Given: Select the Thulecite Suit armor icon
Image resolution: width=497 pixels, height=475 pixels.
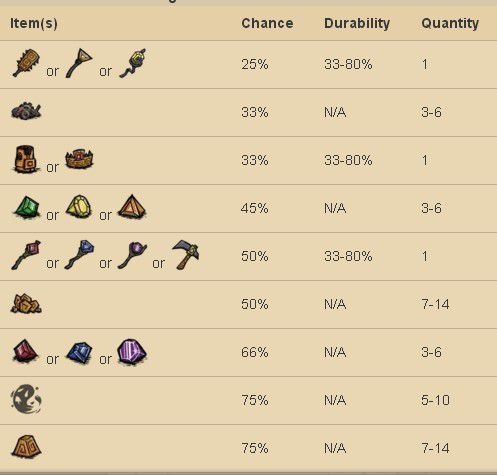Looking at the screenshot, I should tap(26, 159).
